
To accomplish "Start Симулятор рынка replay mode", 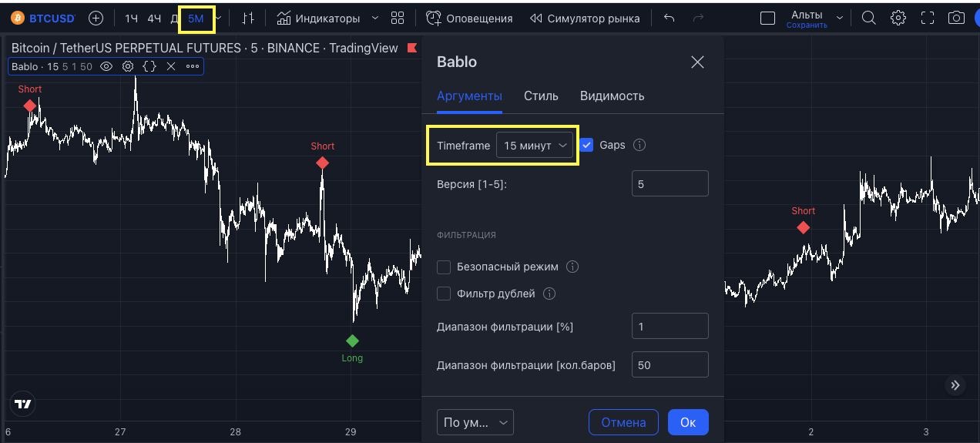I will 585,18.
